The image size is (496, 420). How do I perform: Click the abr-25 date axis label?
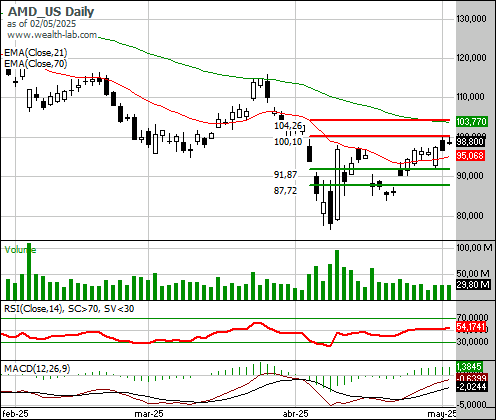[x=296, y=414]
